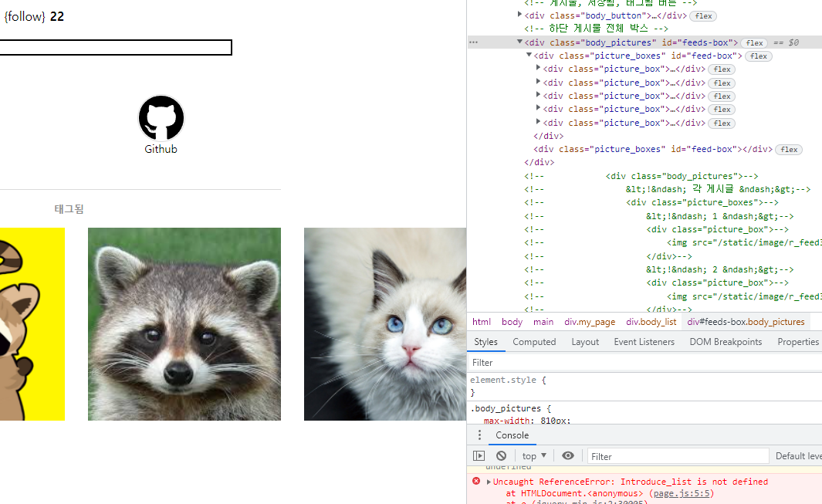Open the cartoon raccoon on yellow thumbnail
The image size is (822, 504).
pyautogui.click(x=32, y=324)
